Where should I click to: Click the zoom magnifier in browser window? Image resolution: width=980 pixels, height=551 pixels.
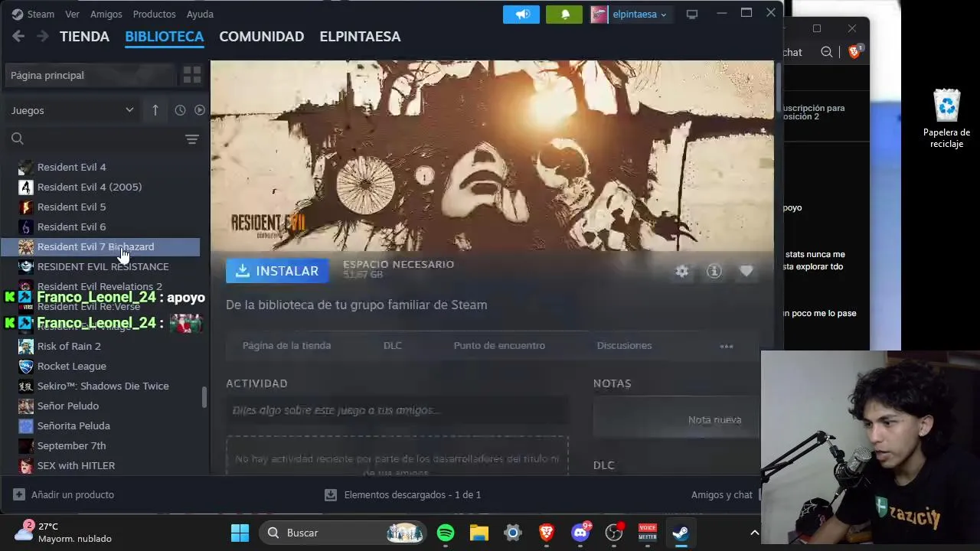click(826, 52)
